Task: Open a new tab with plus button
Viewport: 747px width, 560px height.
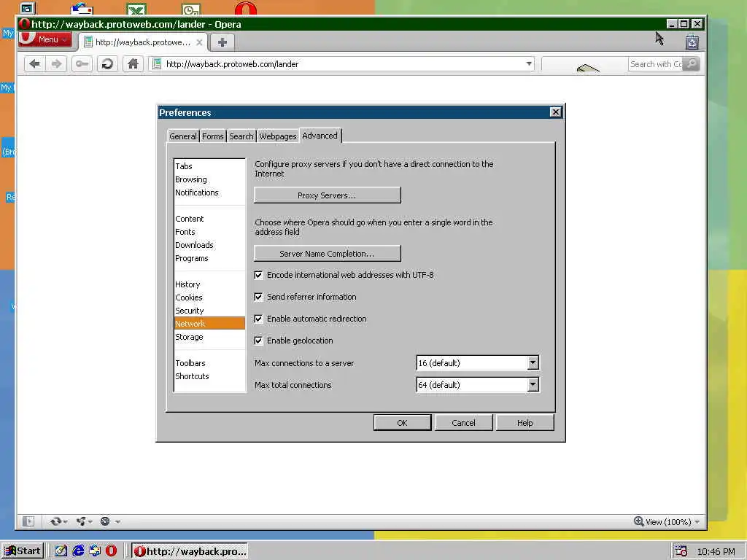Action: click(x=222, y=42)
